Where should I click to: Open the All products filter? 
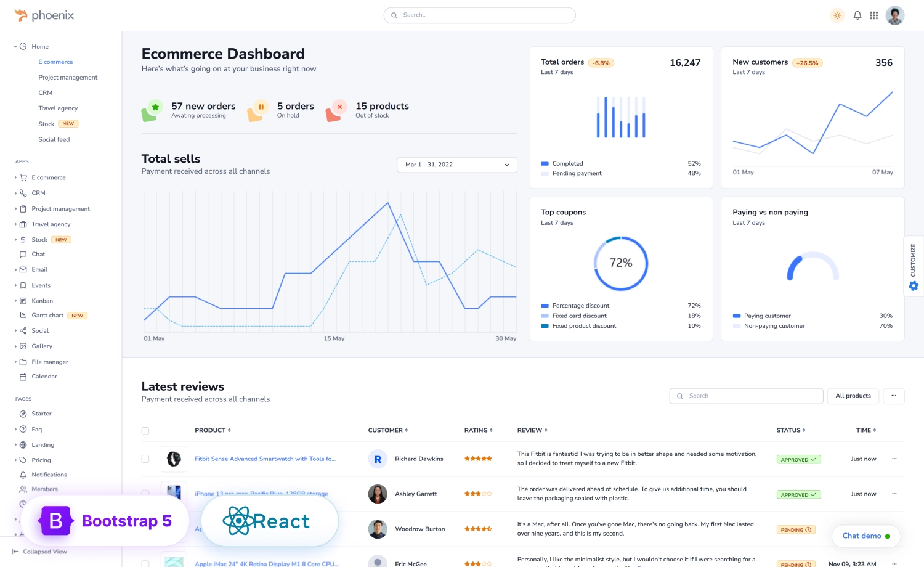[x=853, y=396]
